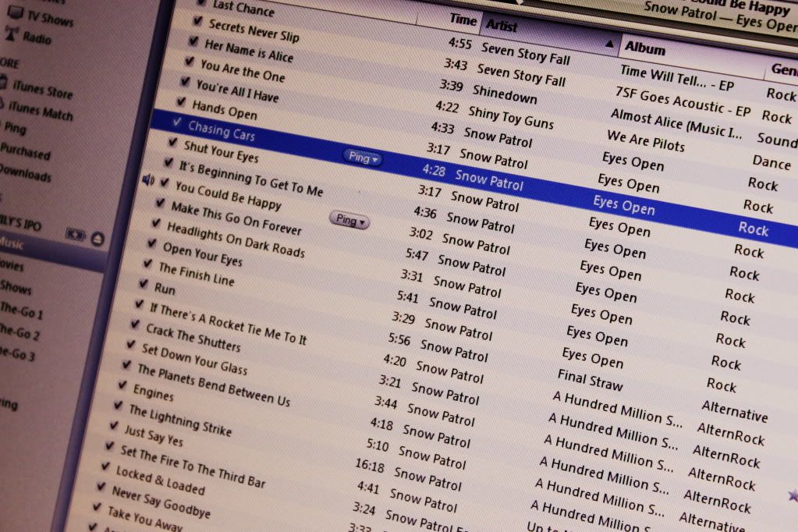Viewport: 798px width, 532px height.
Task: Toggle the Hands Open checkbox
Action: [x=181, y=102]
